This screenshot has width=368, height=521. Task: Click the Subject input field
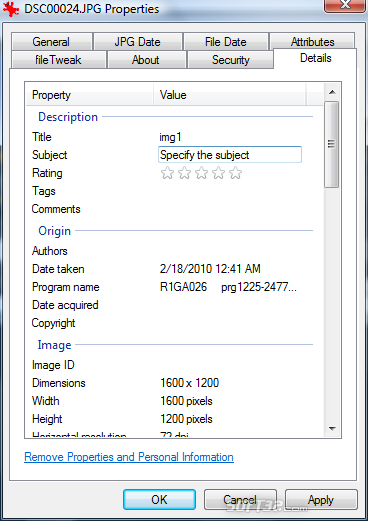230,155
